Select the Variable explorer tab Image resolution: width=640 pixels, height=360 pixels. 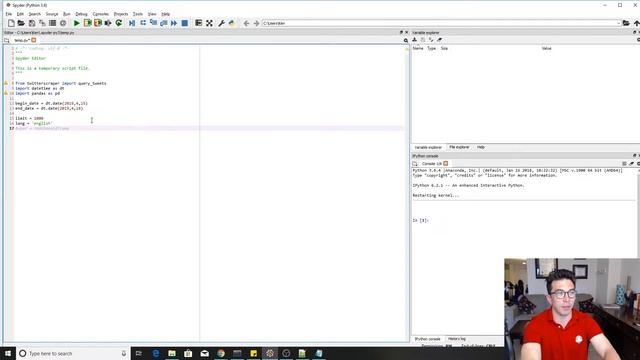click(x=428, y=147)
